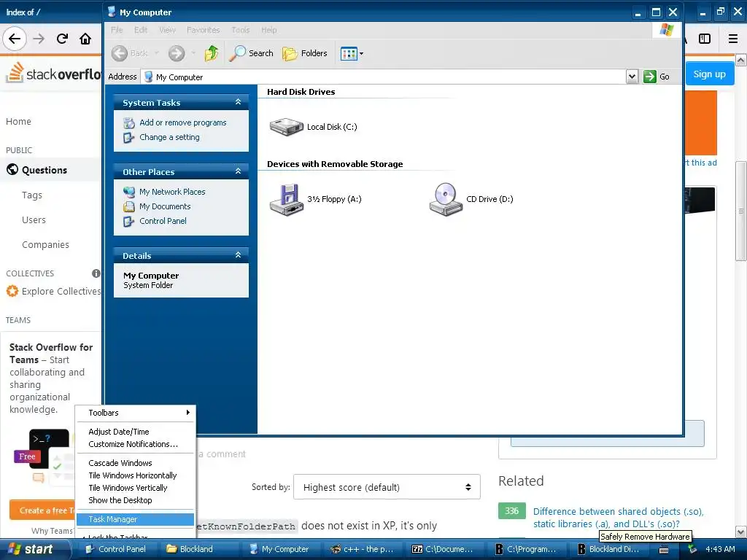Click Task Manager in context menu
The image size is (747, 560).
pos(135,519)
